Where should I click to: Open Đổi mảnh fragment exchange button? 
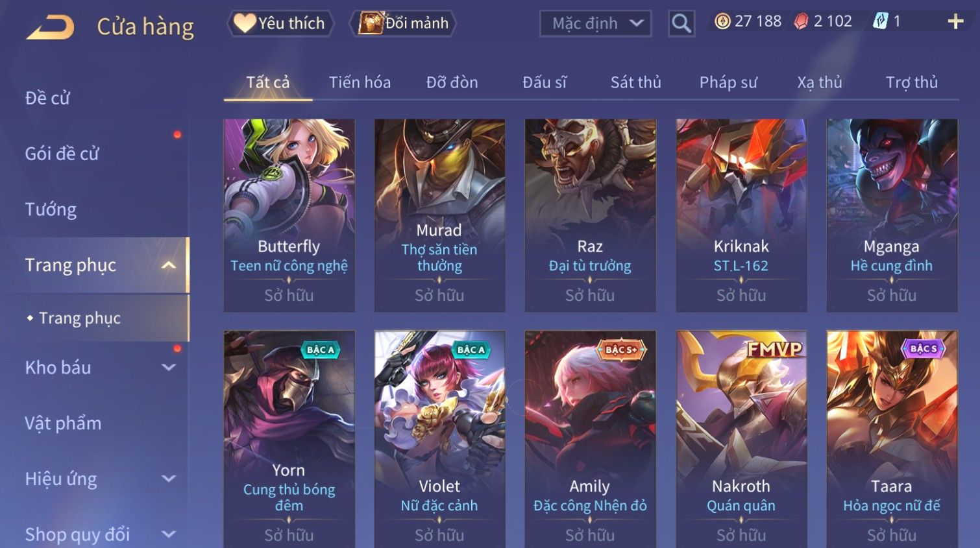[x=403, y=23]
